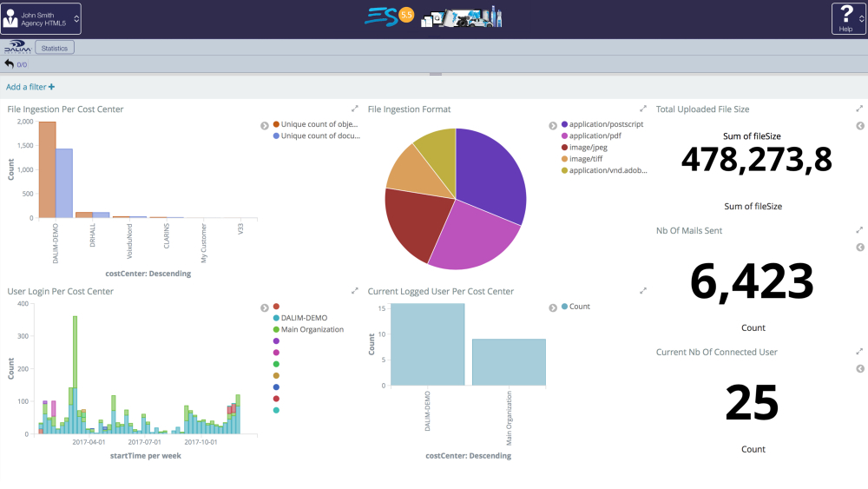Enlarge Current Logged User Per Cost Center panel
This screenshot has height=489, width=868.
[643, 291]
